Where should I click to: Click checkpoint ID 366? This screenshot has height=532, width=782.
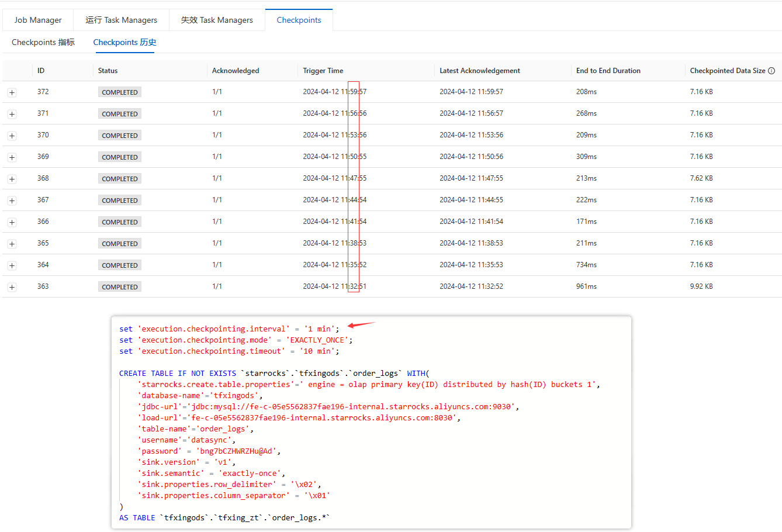(43, 222)
